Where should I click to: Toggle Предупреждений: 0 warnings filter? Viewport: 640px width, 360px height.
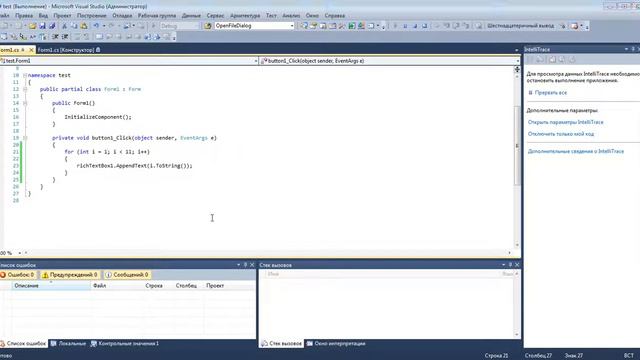tap(70, 275)
